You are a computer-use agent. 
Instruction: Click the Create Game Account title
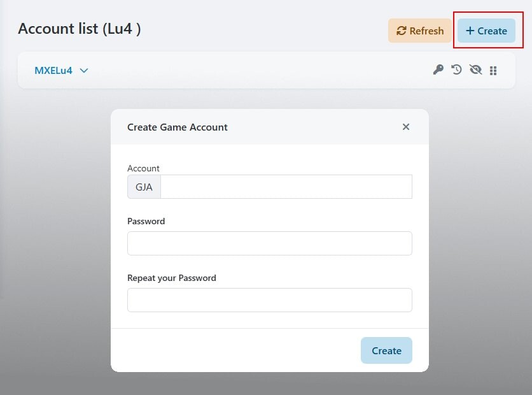(178, 127)
